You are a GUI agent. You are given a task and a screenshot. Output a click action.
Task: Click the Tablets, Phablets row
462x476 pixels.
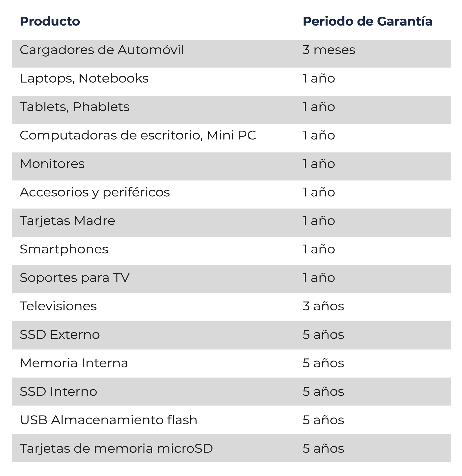tap(231, 110)
